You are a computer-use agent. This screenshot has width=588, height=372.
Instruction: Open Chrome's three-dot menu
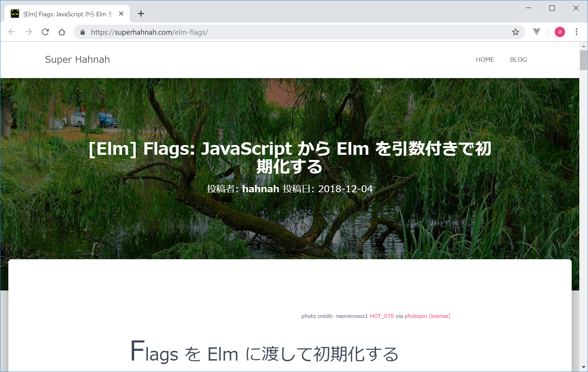tap(577, 32)
